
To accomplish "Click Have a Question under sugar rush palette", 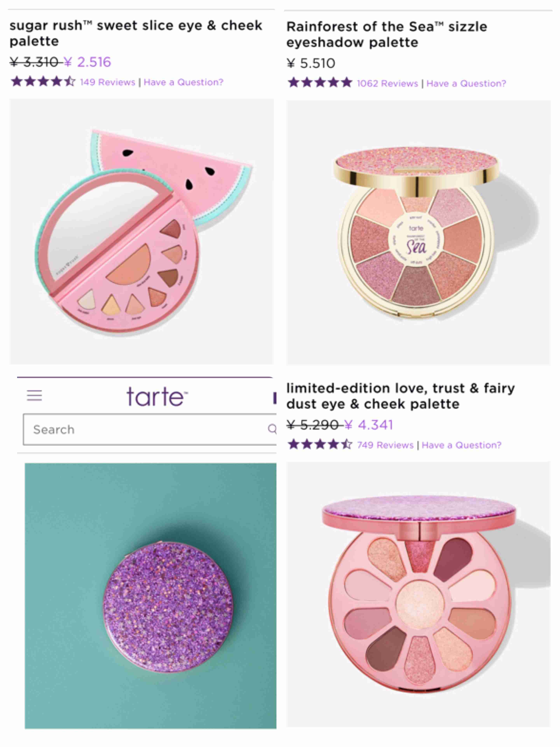I will tap(183, 82).
